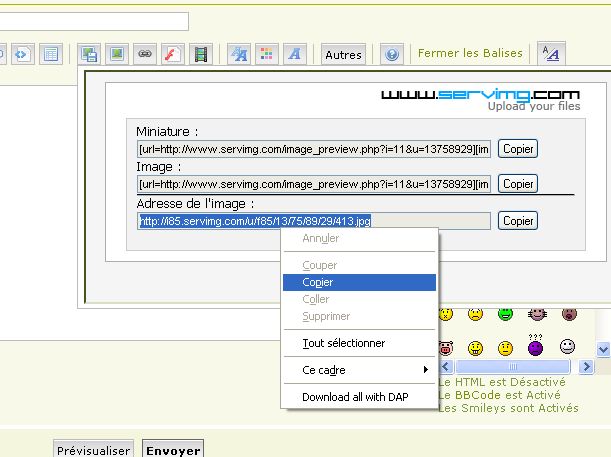This screenshot has width=611, height=457.
Task: Click the insert image toolbar icon
Action: click(x=117, y=54)
